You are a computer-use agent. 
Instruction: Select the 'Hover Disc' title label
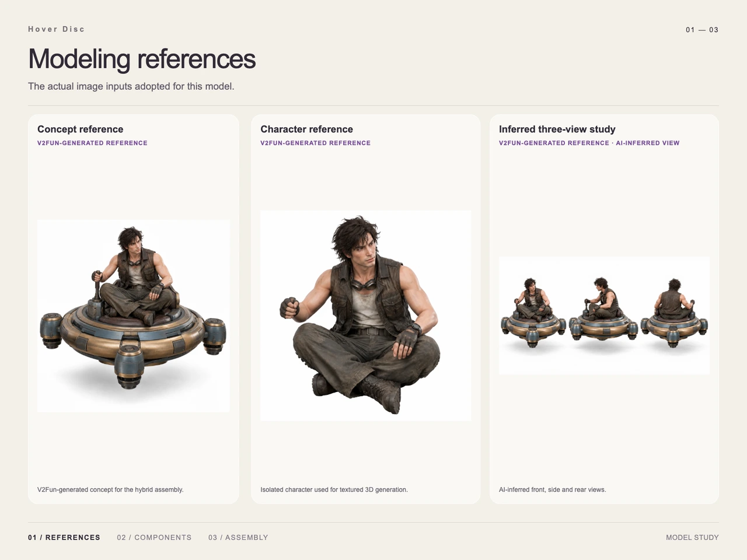(x=56, y=29)
